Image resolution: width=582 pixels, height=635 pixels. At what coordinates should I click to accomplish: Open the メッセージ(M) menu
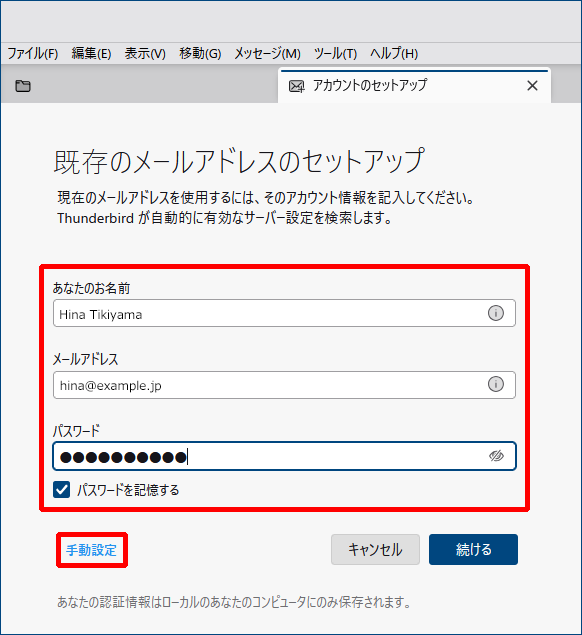click(x=267, y=53)
